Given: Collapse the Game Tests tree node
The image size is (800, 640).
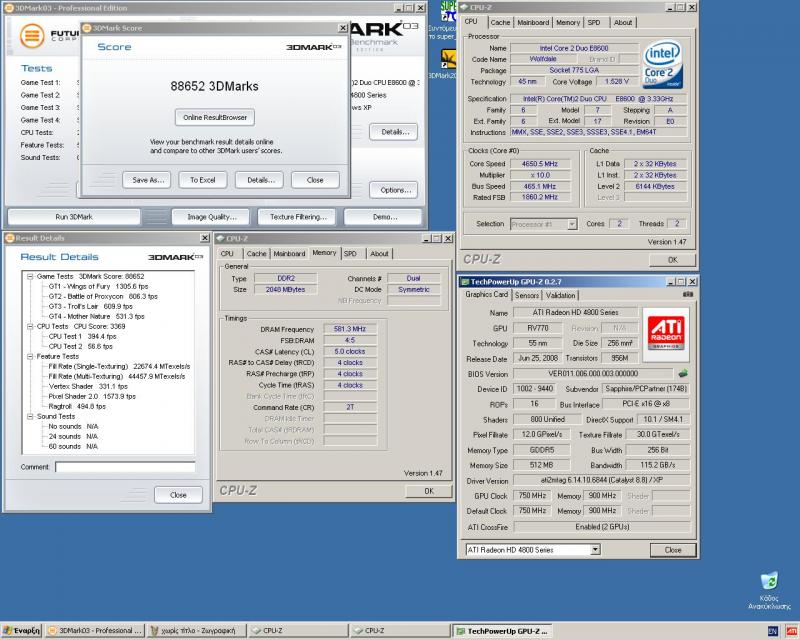Looking at the screenshot, I should coord(30,276).
